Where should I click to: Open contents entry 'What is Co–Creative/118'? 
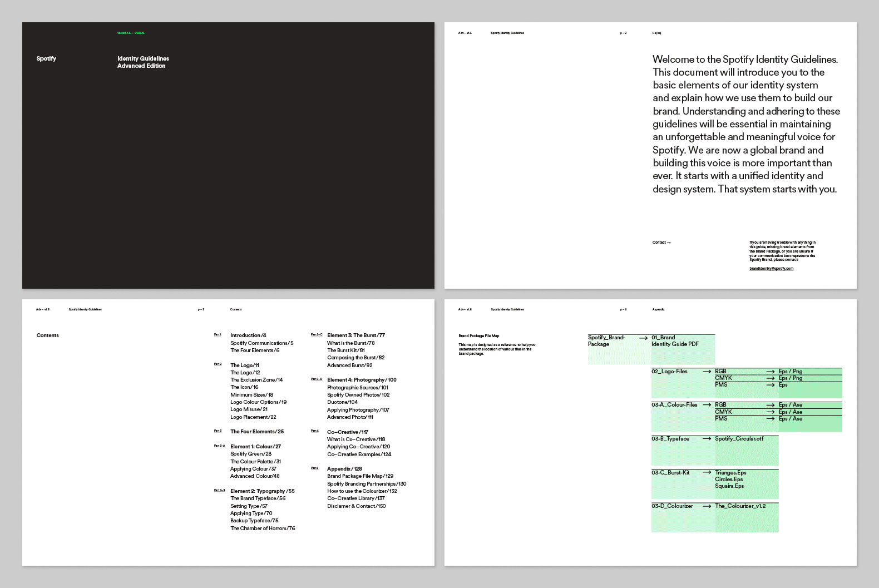coord(356,439)
